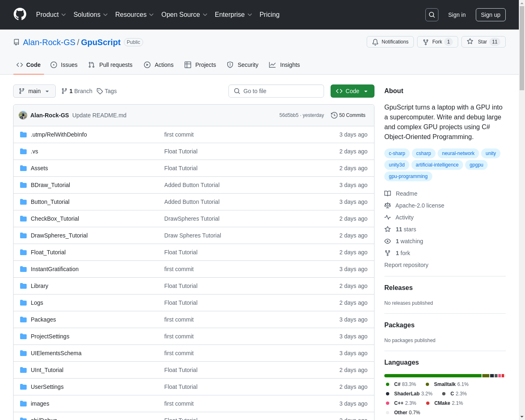525x420 pixels.
Task: Click the search magnifier icon in header
Action: point(432,15)
